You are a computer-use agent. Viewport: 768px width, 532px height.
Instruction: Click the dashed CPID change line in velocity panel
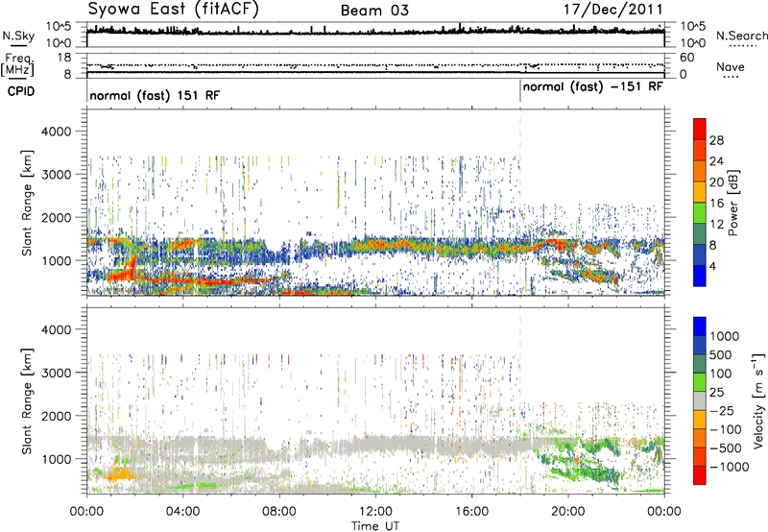(x=520, y=400)
